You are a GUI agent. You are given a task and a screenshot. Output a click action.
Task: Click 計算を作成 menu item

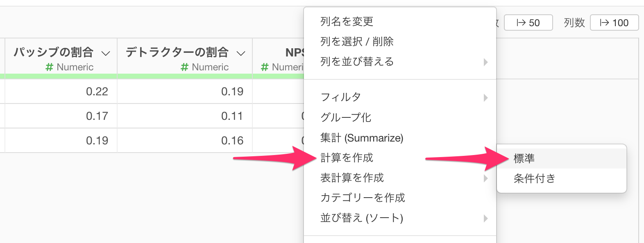tap(347, 157)
